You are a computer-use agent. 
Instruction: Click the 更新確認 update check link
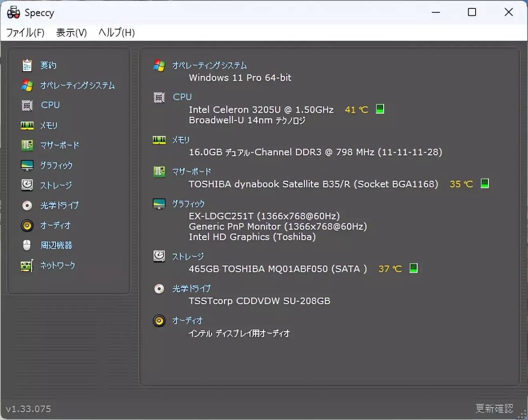click(x=494, y=408)
